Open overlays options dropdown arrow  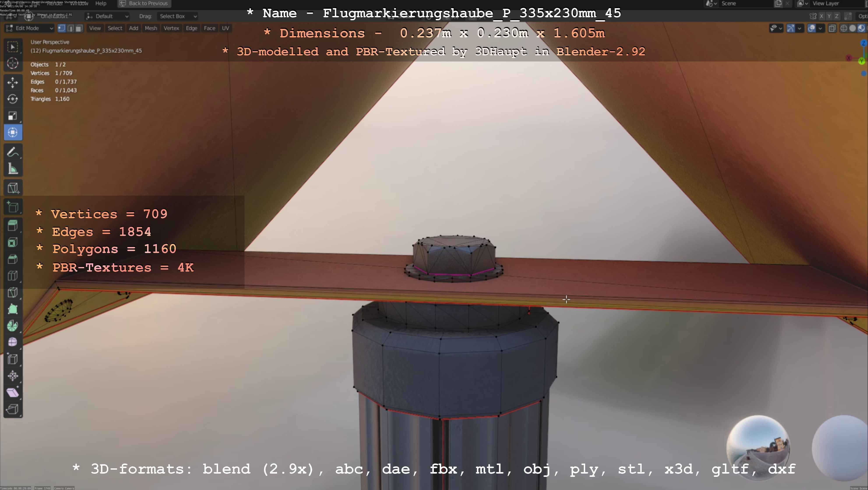(x=820, y=28)
